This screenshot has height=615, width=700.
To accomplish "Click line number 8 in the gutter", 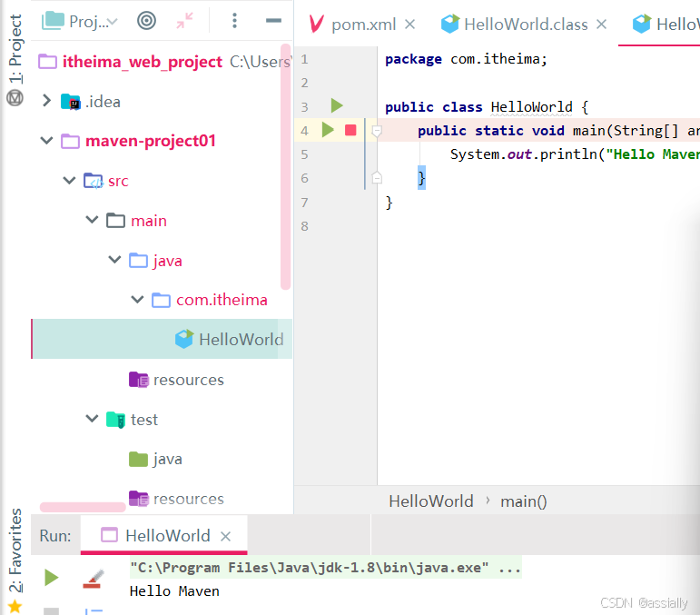I will [x=304, y=226].
